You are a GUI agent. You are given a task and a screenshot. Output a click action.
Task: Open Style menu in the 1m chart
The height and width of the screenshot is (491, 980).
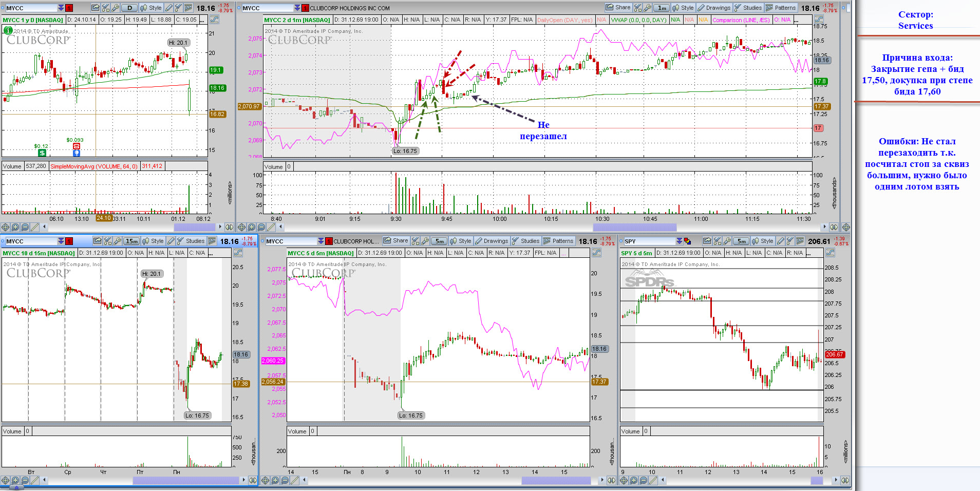[x=683, y=7]
